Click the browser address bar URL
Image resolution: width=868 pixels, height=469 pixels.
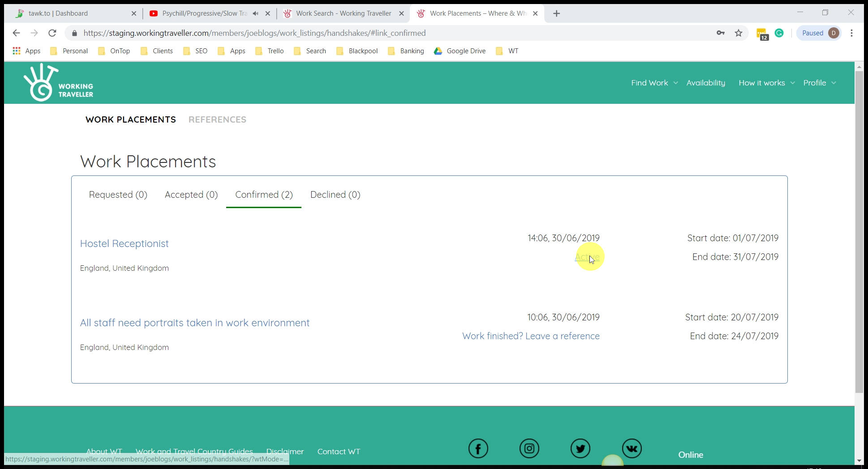point(254,33)
